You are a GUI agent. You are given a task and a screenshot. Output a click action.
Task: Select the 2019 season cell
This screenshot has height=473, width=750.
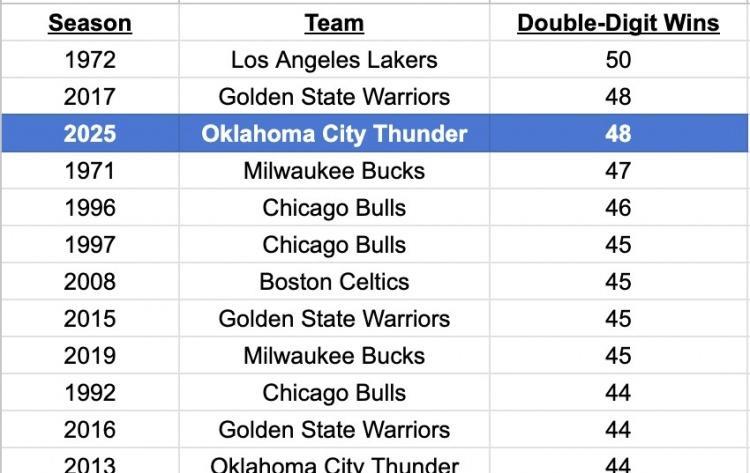(x=90, y=356)
